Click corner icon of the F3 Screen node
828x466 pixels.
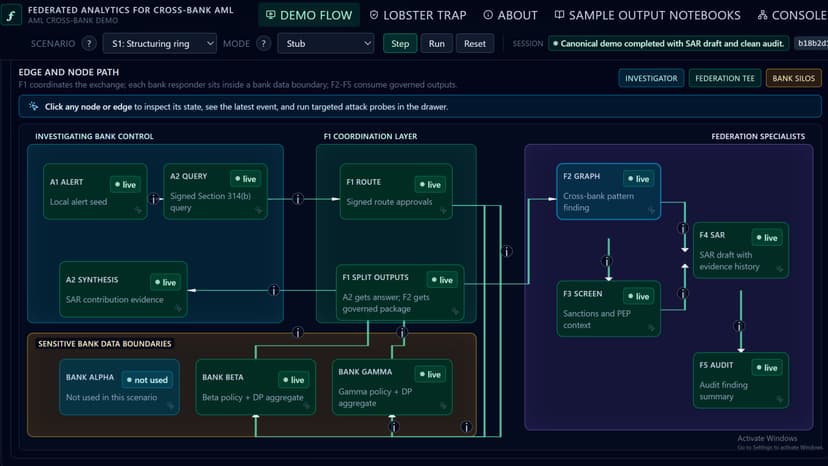point(651,328)
